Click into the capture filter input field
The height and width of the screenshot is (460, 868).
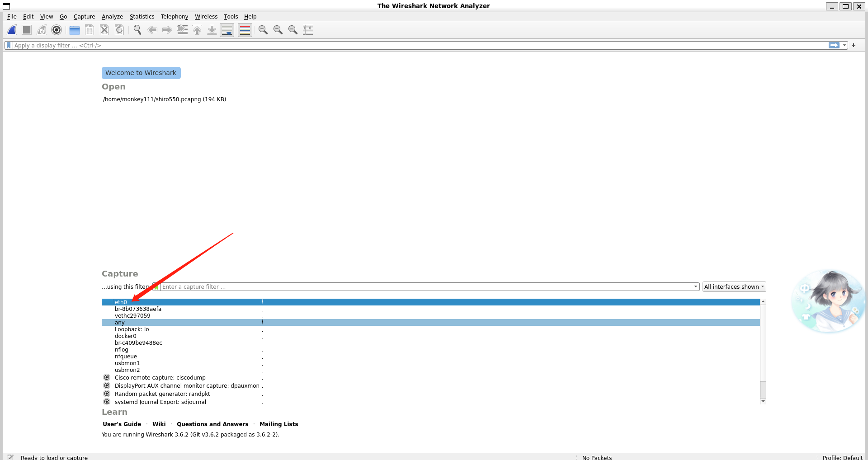coord(425,287)
